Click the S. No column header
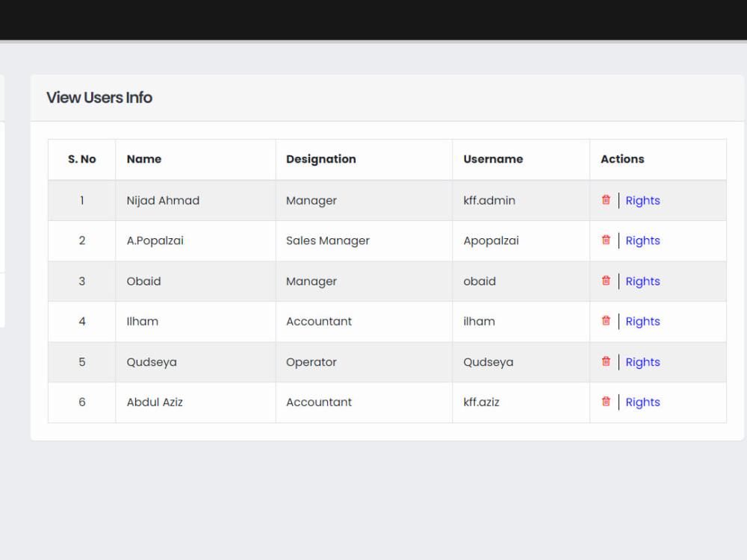Viewport: 747px width, 560px height. (x=82, y=159)
